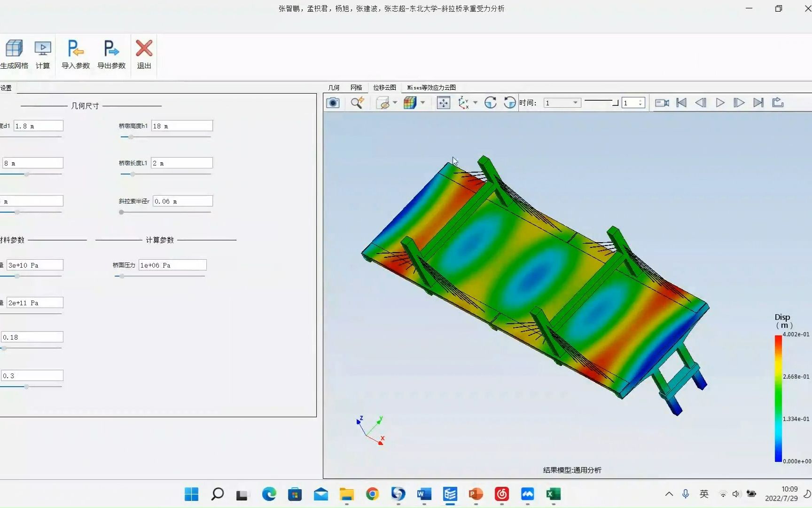The width and height of the screenshot is (812, 508).
Task: Open PowerPoint from taskbar
Action: pos(476,494)
